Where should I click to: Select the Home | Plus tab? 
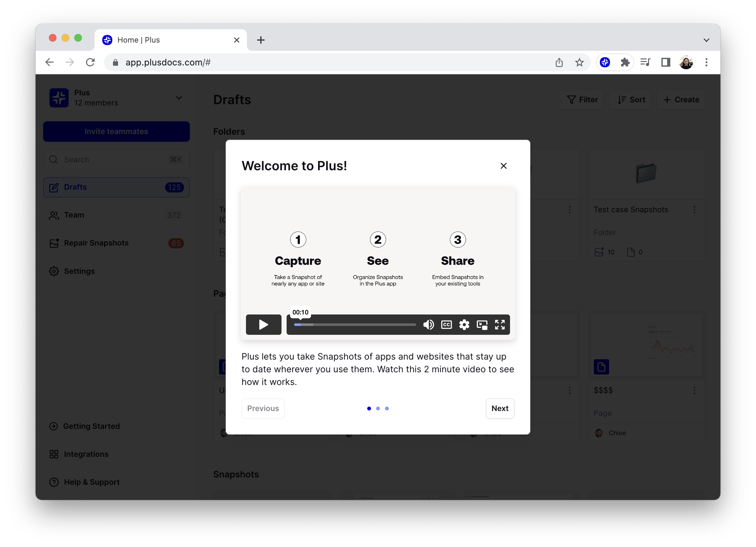coord(171,40)
